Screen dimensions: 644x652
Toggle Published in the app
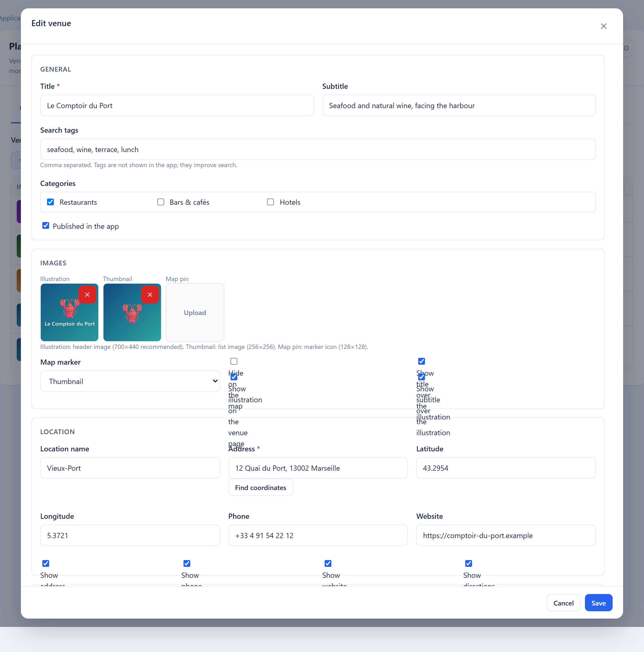click(x=45, y=225)
